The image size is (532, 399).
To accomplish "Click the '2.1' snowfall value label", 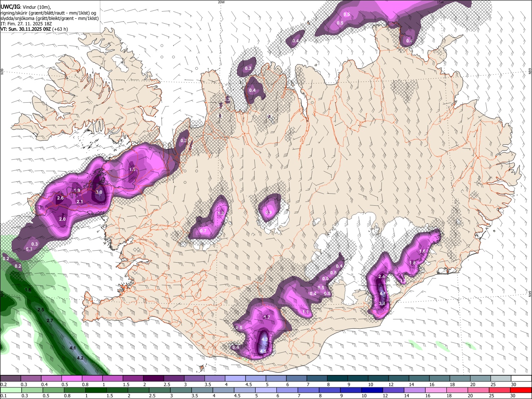I will [80, 202].
